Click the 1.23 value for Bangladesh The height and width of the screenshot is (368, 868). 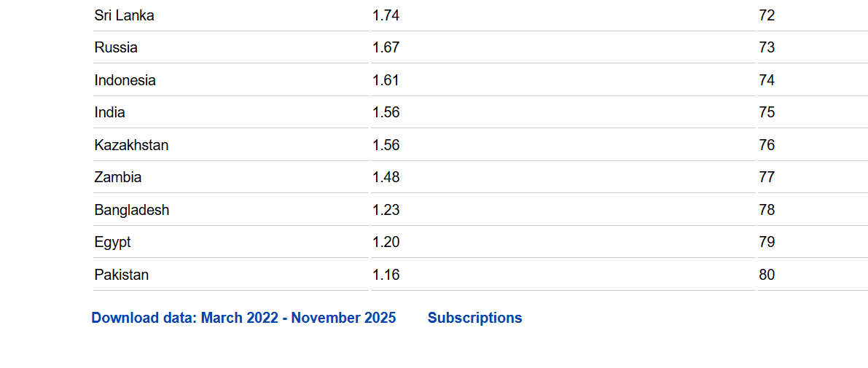pyautogui.click(x=386, y=210)
